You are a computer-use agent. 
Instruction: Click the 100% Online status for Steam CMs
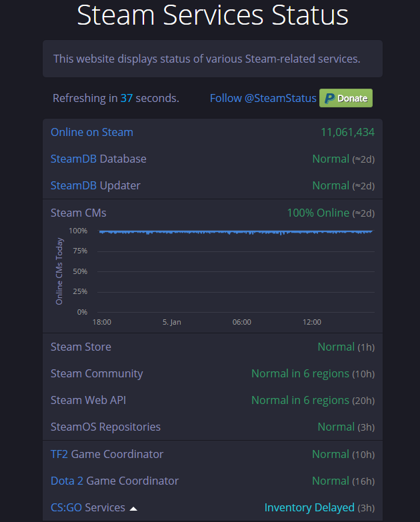click(318, 213)
